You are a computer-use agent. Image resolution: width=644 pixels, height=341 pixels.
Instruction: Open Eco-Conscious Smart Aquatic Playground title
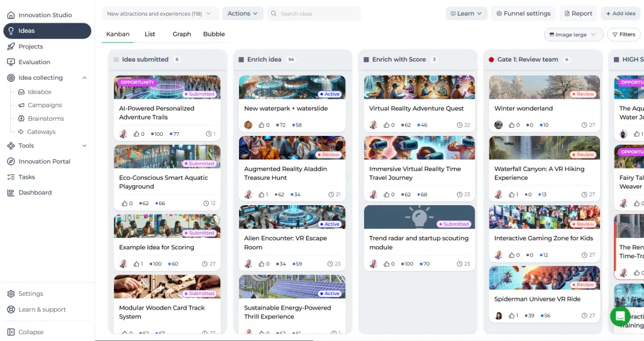(163, 182)
